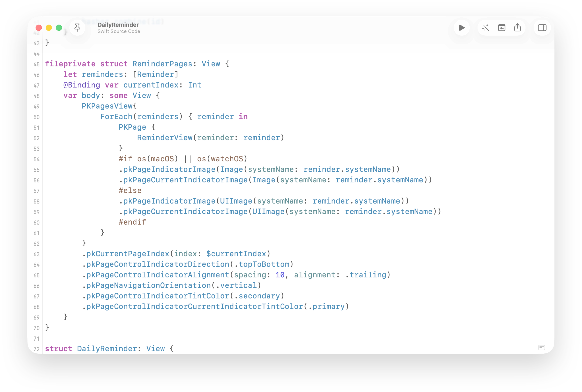
Task: Click the green full screen button
Action: [x=59, y=28]
